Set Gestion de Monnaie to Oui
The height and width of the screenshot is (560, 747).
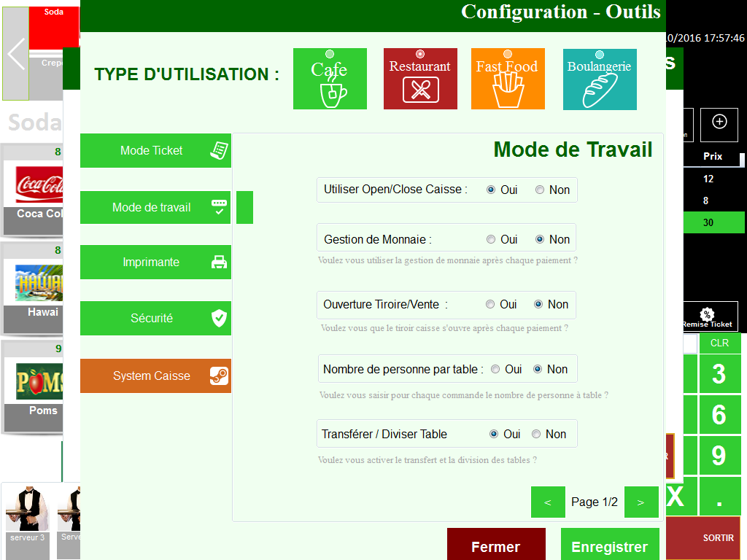(x=491, y=239)
